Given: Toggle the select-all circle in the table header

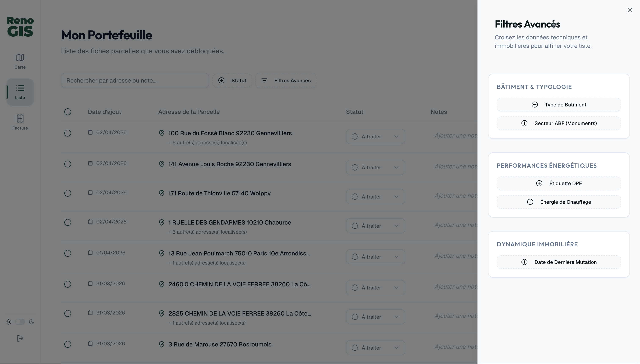Looking at the screenshot, I should (68, 112).
